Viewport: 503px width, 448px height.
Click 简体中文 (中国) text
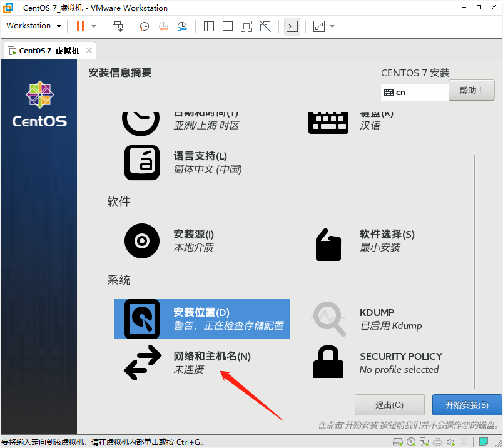coord(208,169)
